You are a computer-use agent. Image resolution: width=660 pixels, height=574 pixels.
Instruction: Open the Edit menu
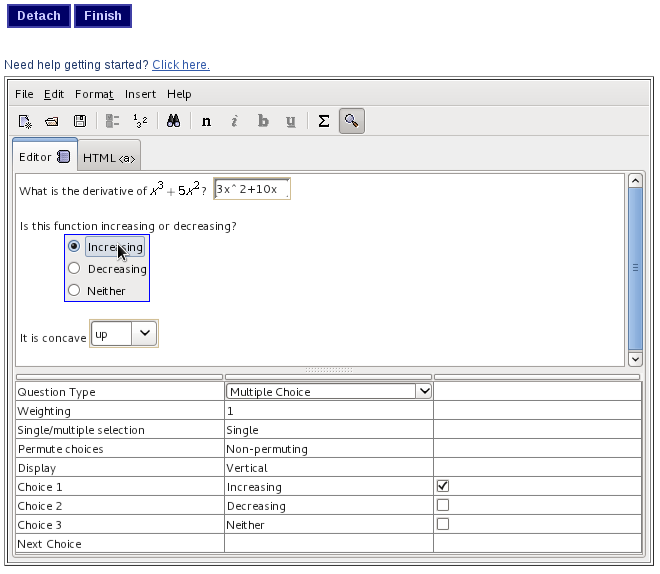point(54,94)
